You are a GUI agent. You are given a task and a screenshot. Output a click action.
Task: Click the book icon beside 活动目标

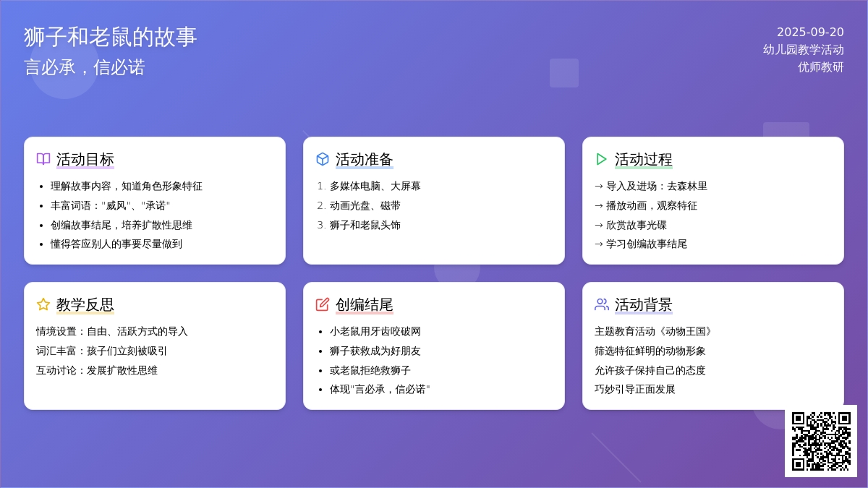43,159
